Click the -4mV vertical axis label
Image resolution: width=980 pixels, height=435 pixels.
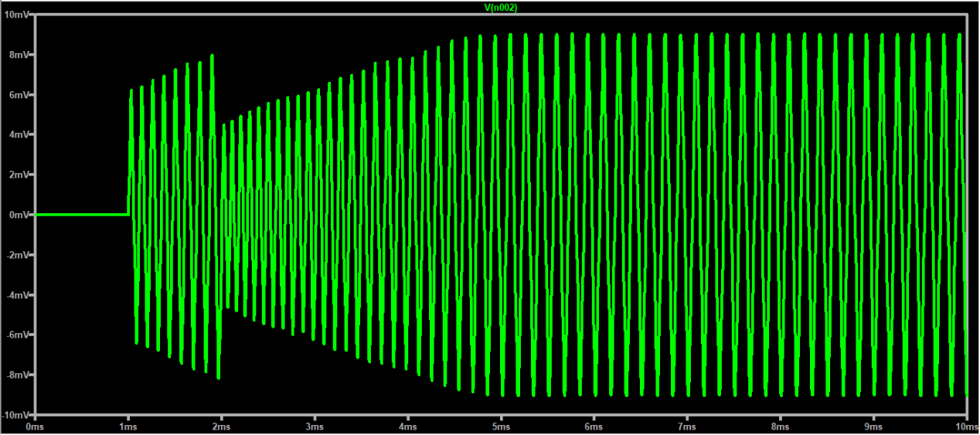coord(16,295)
